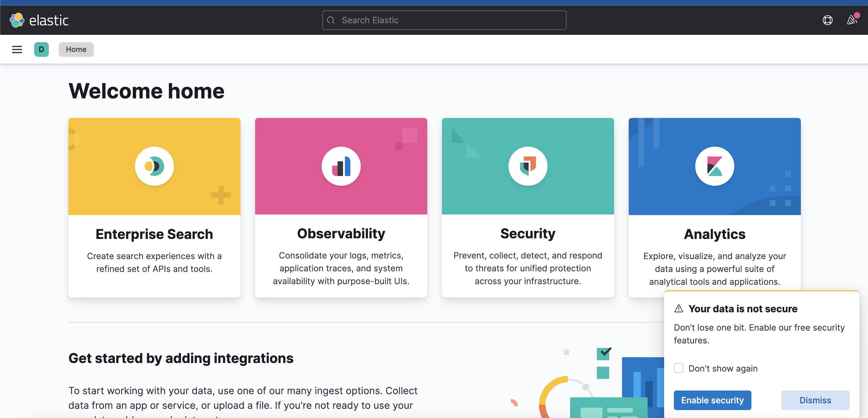The image size is (868, 418).
Task: Open the newsfeed celebration icon
Action: click(852, 20)
